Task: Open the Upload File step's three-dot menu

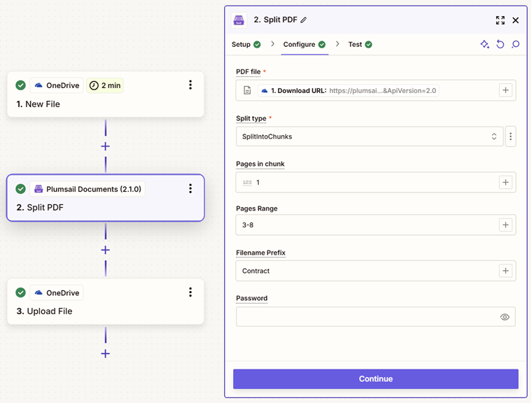Action: pyautogui.click(x=190, y=292)
